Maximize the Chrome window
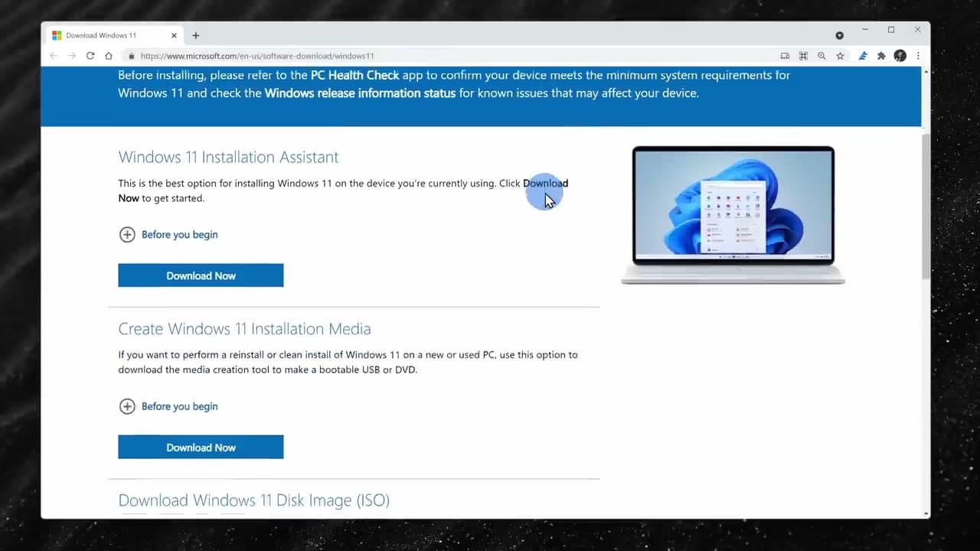Viewport: 980px width, 551px height. click(x=891, y=30)
